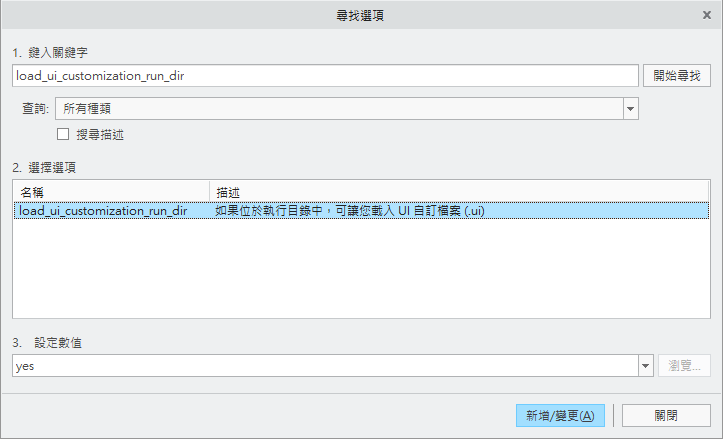Click the 設定數值 field showing yes
Screen dimensions: 723x439
coord(325,366)
